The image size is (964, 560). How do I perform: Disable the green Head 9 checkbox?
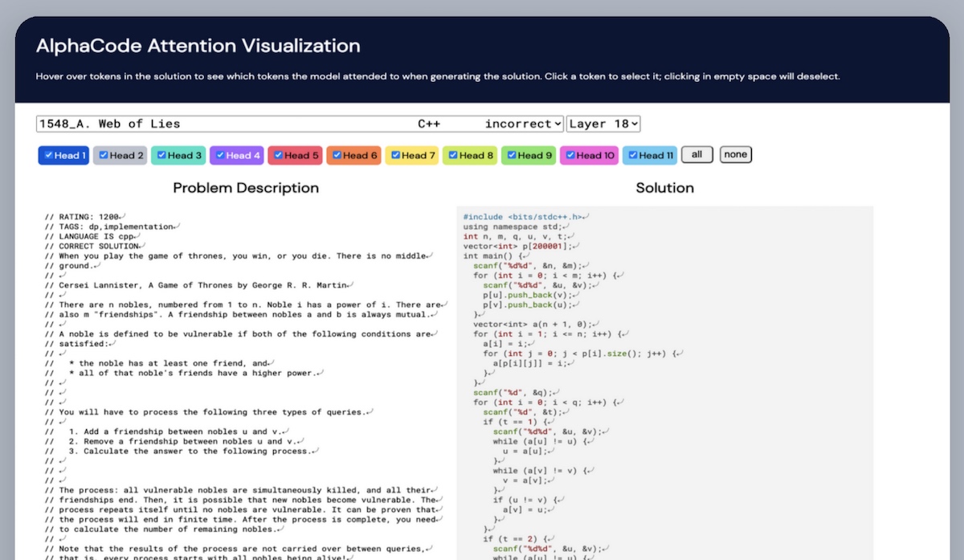coord(512,156)
